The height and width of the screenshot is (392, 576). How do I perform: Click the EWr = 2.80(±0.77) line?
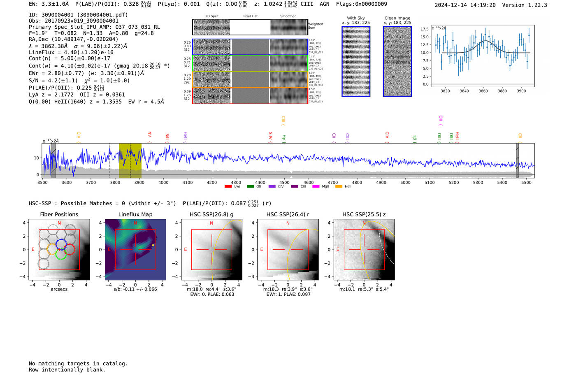coord(86,73)
